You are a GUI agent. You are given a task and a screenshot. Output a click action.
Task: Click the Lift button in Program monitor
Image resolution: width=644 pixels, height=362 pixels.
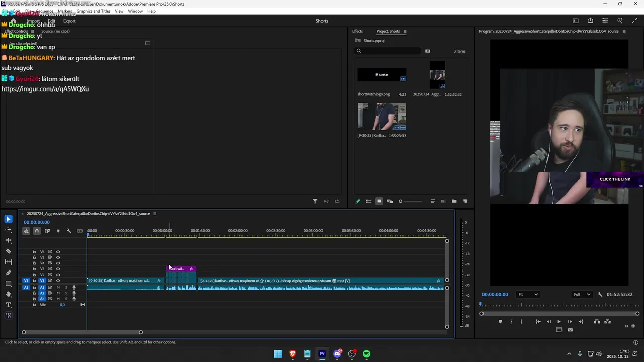coord(597,322)
